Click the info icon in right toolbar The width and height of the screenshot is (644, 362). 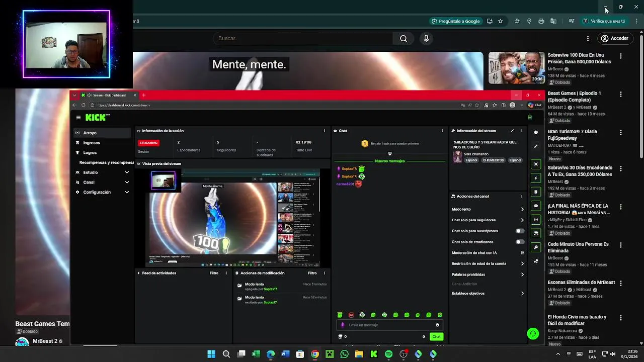[x=536, y=132]
